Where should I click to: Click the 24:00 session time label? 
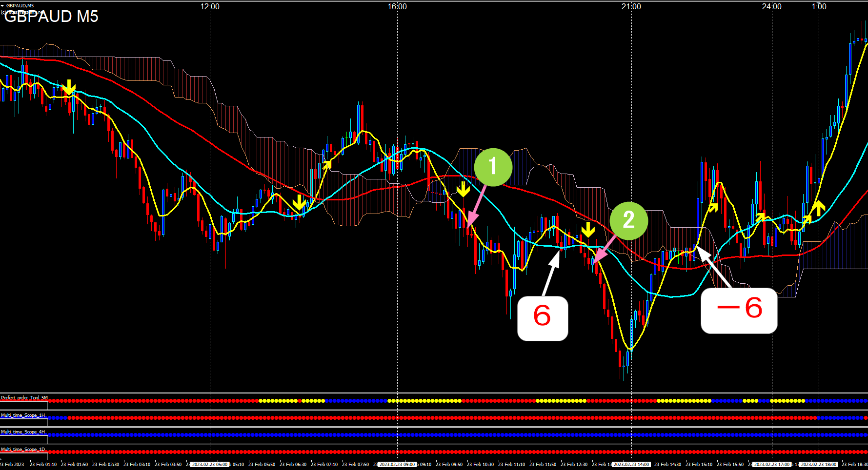click(772, 7)
